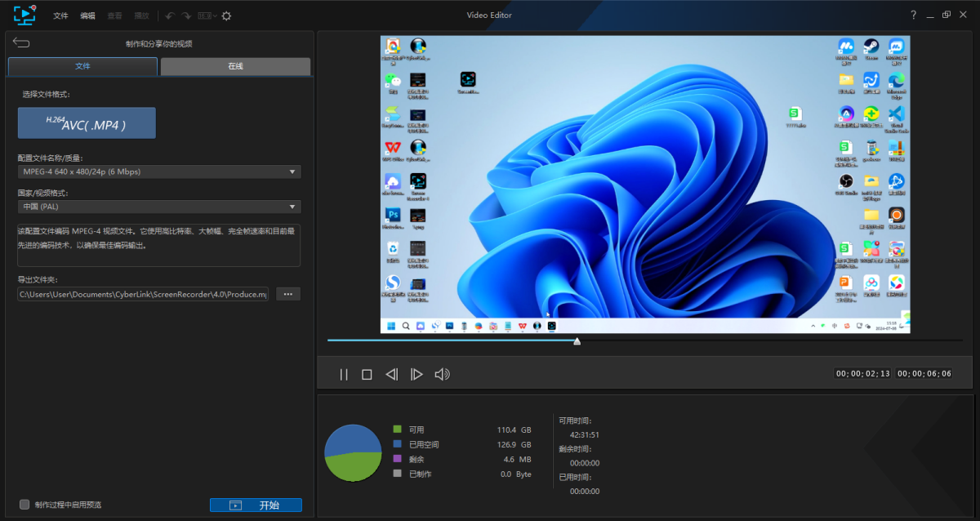Screen dimensions: 980x521
Task: Select the H.264 AVC (.MP4) format button
Action: [x=87, y=122]
